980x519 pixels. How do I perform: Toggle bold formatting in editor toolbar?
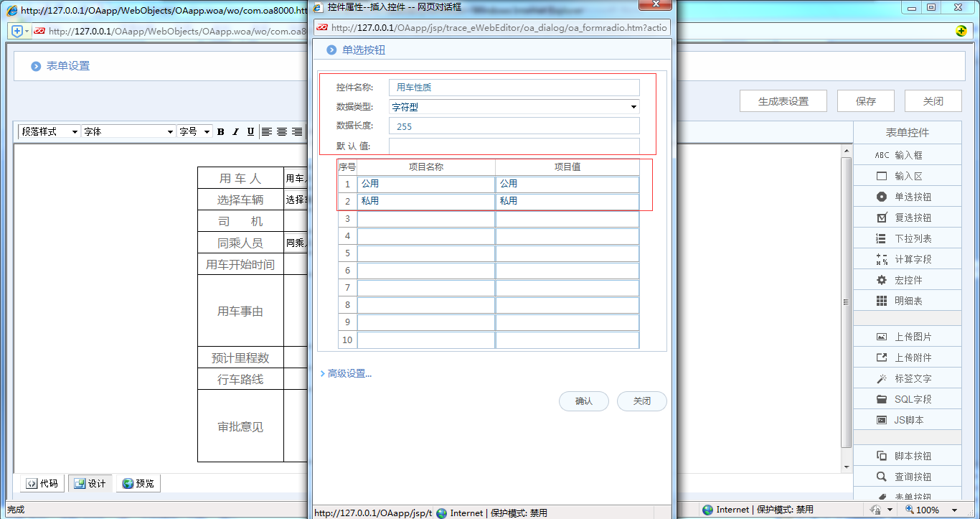[221, 131]
